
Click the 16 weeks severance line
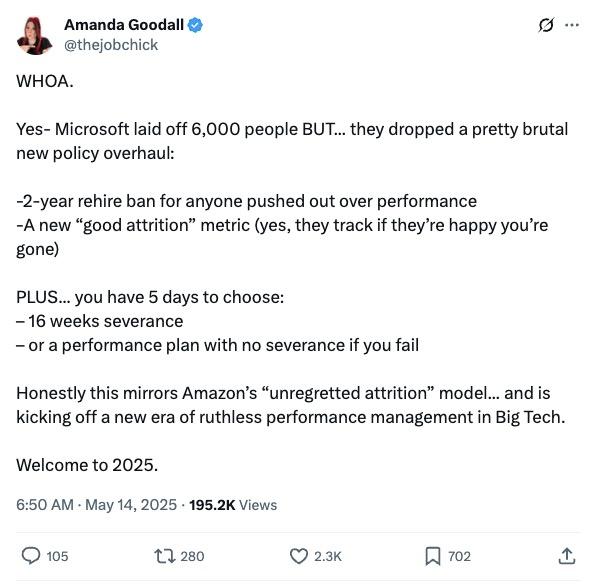(100, 321)
